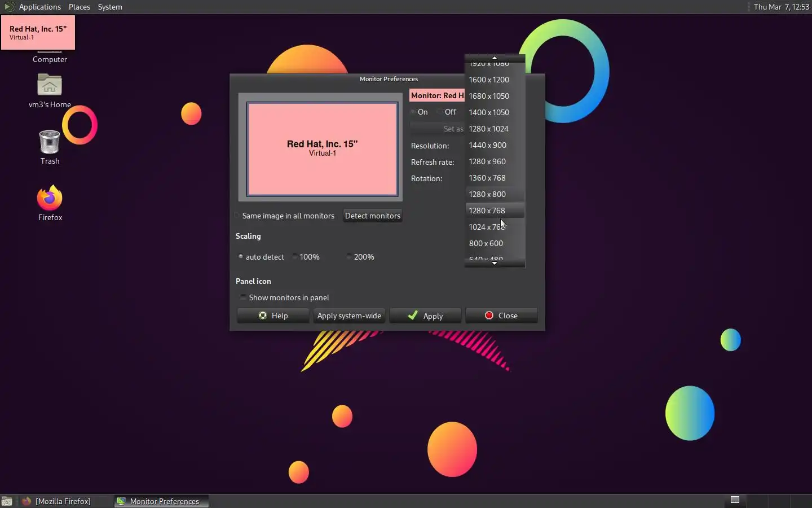812x508 pixels.
Task: Click the Apply button
Action: coord(425,316)
